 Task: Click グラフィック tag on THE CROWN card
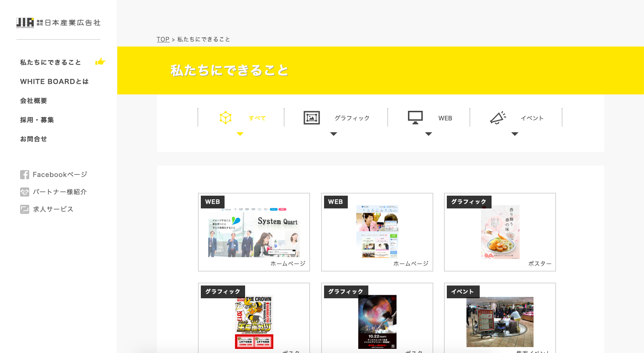pos(223,292)
